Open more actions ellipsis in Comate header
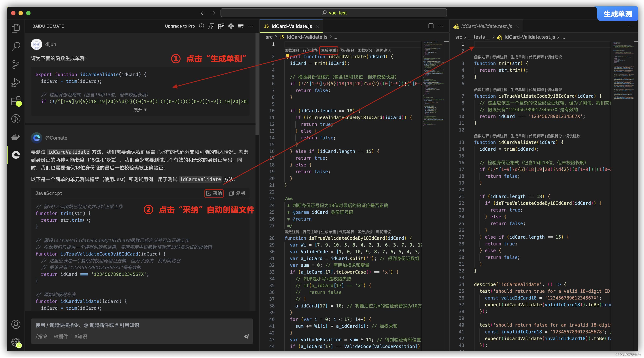Image resolution: width=644 pixels, height=358 pixels. coord(251,26)
